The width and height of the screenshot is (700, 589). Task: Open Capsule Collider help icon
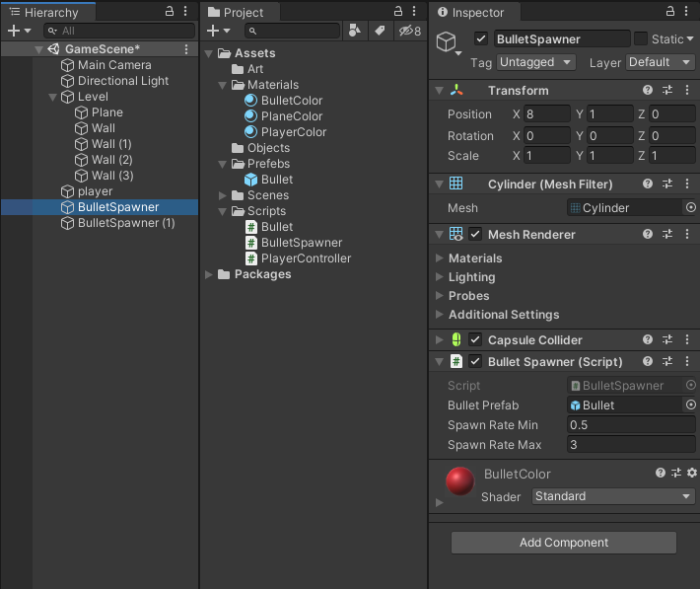(648, 339)
